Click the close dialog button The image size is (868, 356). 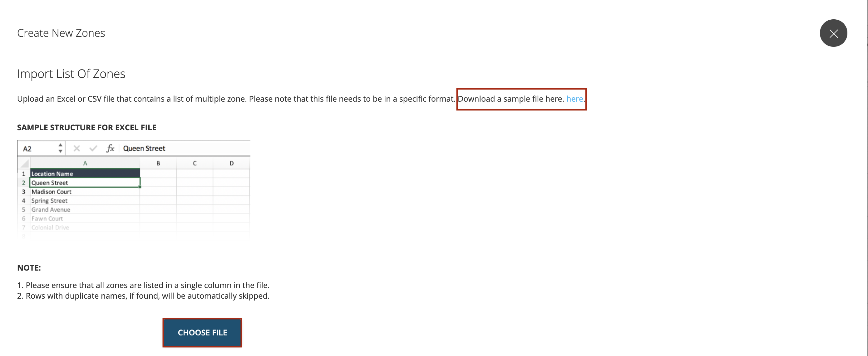tap(833, 33)
